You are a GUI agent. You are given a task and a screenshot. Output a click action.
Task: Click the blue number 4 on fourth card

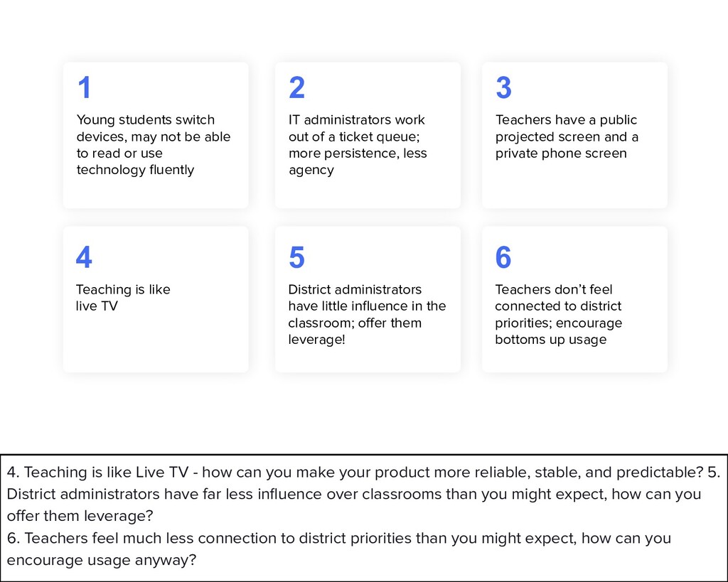tap(84, 257)
